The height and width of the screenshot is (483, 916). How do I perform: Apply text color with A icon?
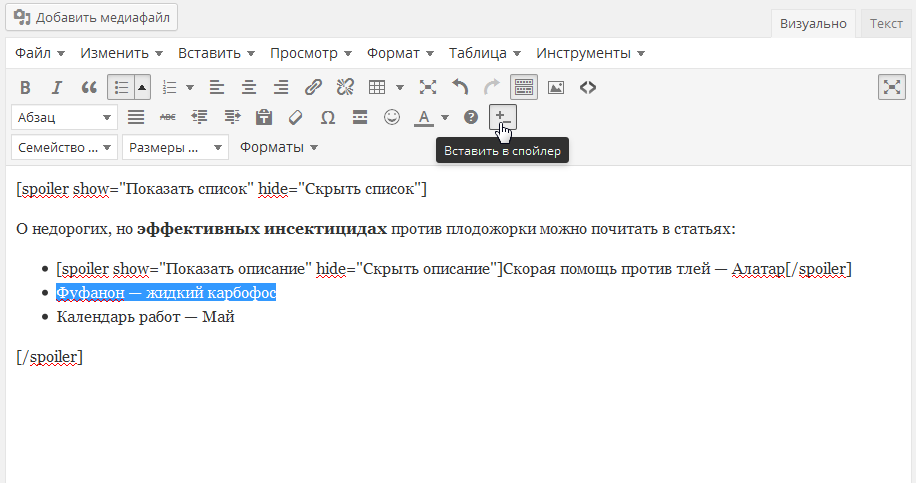(x=424, y=117)
